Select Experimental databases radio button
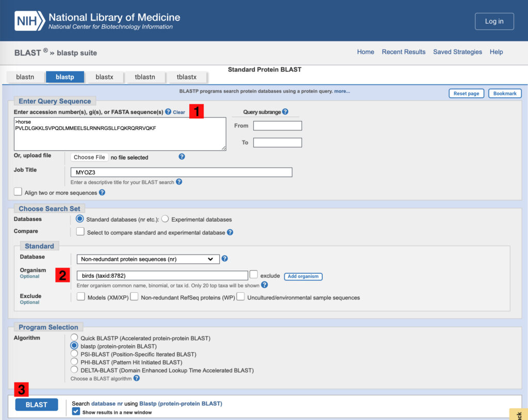This screenshot has width=528, height=420. click(165, 219)
